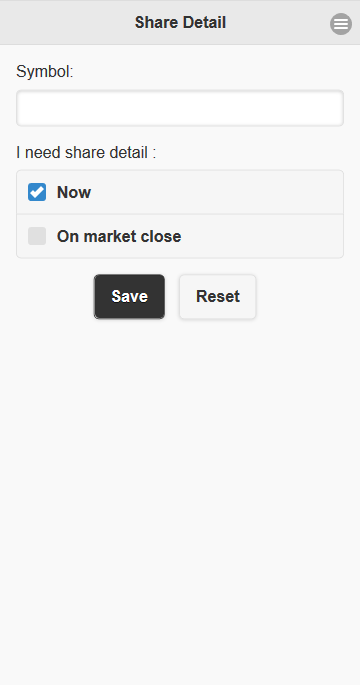Toggle the Now option by its label text
Viewport: 360px width, 685px height.
pos(74,192)
